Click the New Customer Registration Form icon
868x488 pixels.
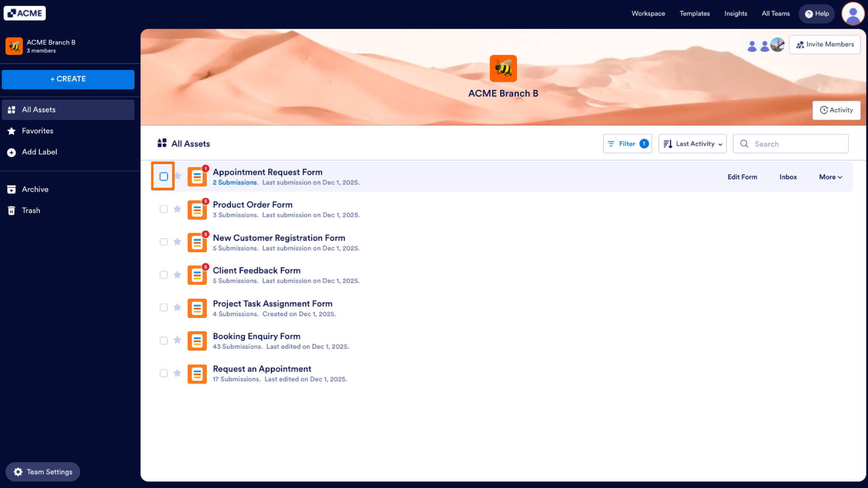coord(197,243)
